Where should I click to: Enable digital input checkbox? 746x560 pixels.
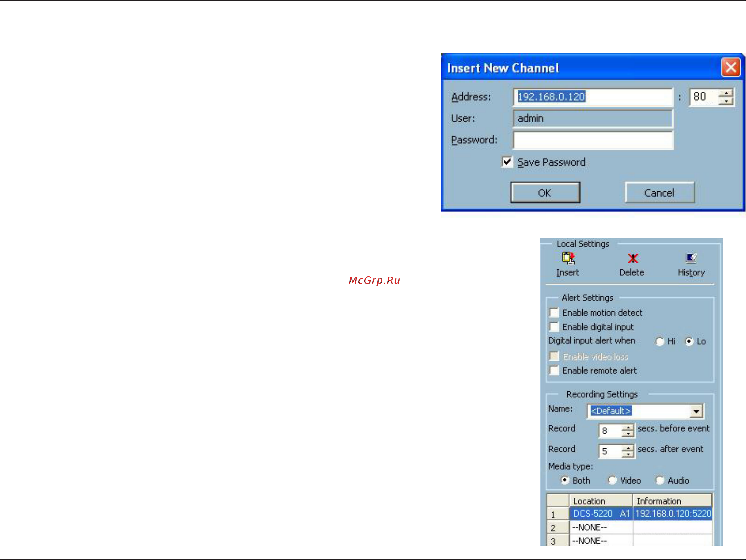[x=554, y=327]
